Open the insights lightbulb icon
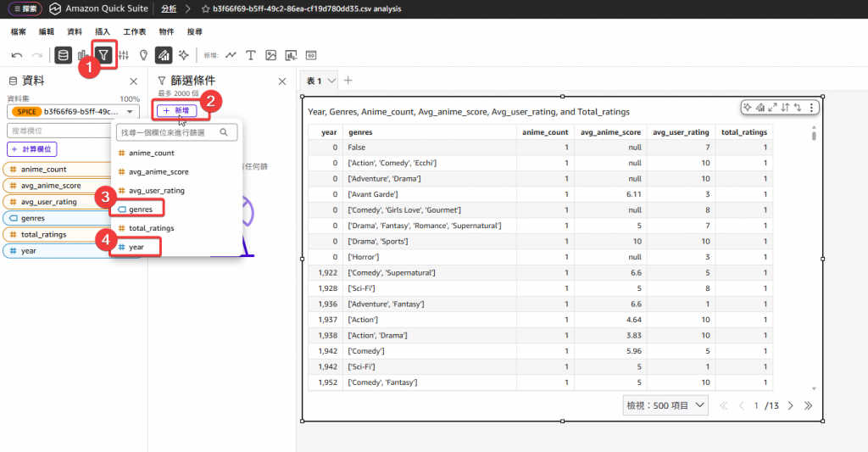Viewport: 868px width, 452px height. (x=143, y=55)
